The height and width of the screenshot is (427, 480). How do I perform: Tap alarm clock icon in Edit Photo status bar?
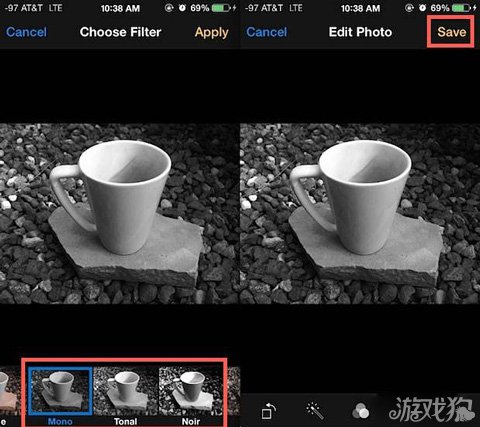click(422, 8)
